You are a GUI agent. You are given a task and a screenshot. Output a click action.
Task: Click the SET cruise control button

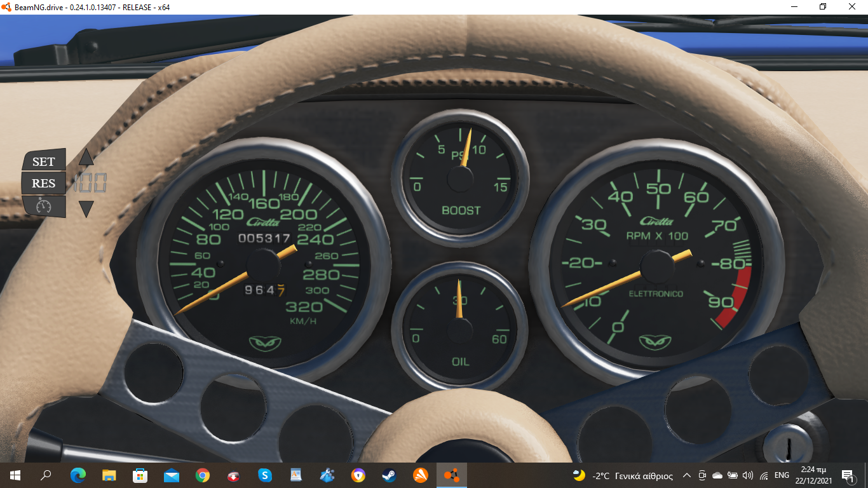pyautogui.click(x=44, y=161)
